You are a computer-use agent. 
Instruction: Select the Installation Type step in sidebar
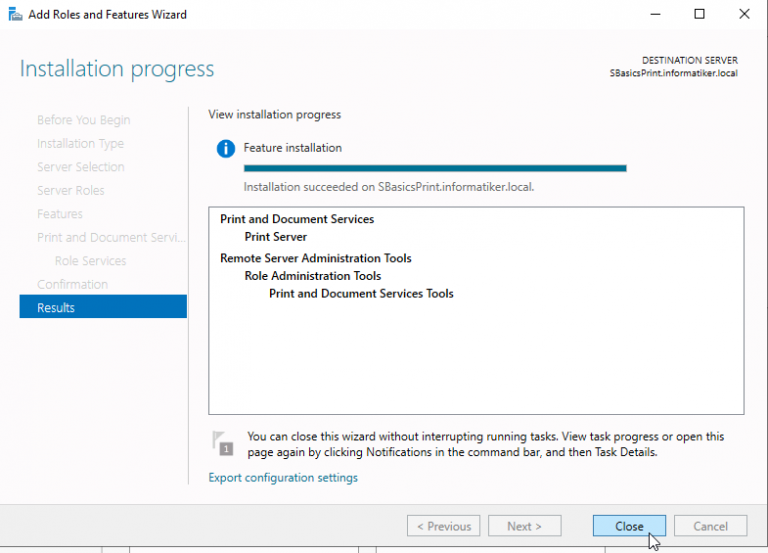(x=80, y=144)
